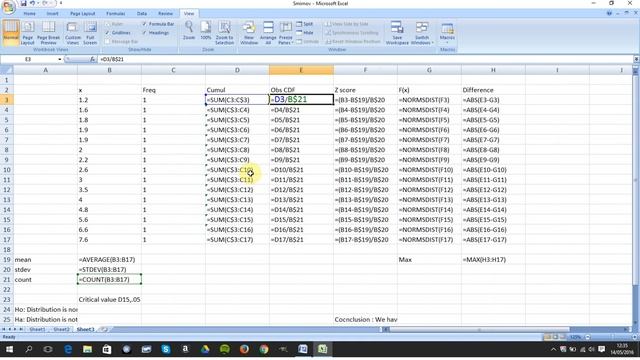Set zoom to 100%
This screenshot has height=360, width=640.
pos(206,31)
